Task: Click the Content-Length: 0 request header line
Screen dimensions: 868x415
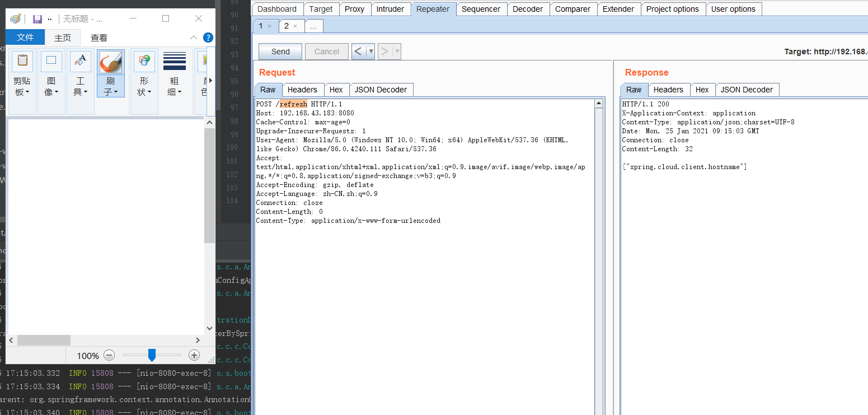Action: (x=289, y=212)
